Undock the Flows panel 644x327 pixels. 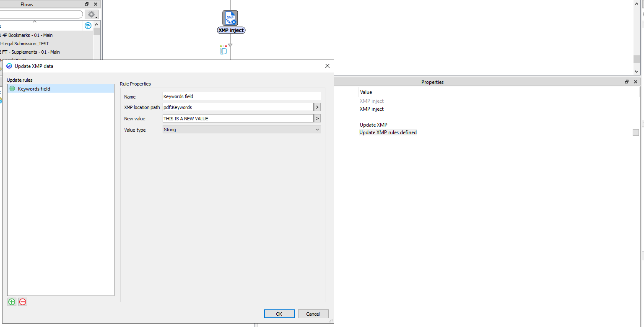pos(87,4)
